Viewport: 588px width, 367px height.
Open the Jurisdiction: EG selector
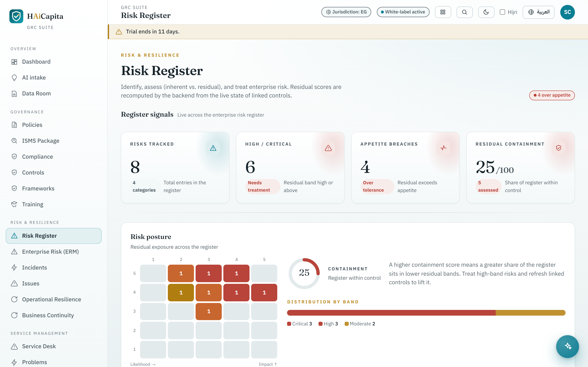346,12
